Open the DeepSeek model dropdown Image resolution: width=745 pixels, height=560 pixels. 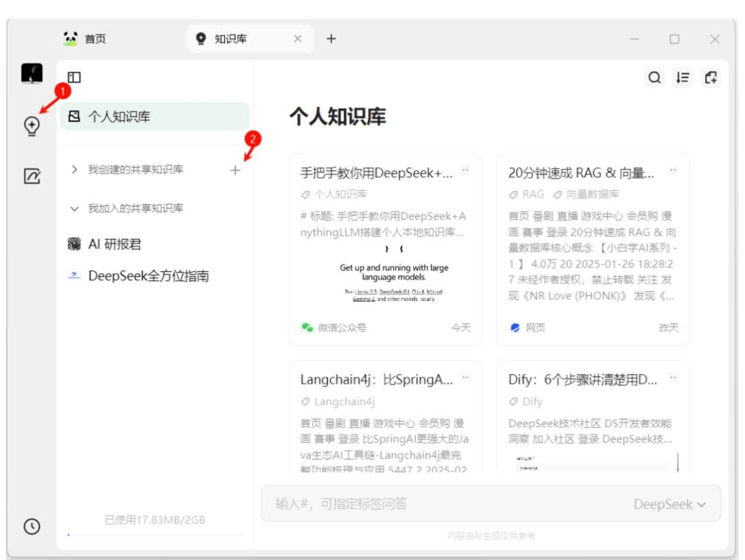(x=669, y=504)
